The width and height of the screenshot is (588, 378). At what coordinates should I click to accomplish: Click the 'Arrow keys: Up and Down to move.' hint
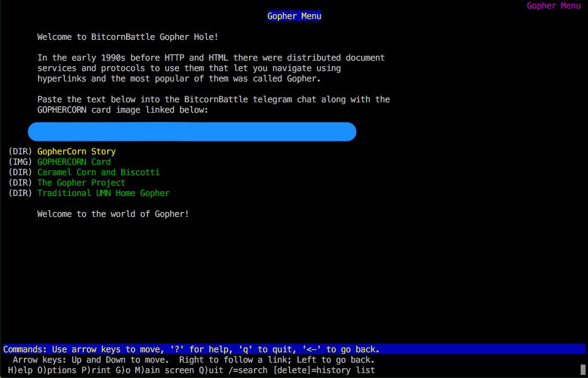[x=91, y=360]
